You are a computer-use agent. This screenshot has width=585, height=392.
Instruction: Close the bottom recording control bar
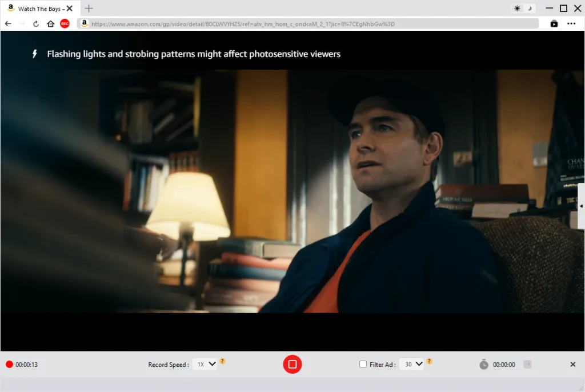coord(572,364)
